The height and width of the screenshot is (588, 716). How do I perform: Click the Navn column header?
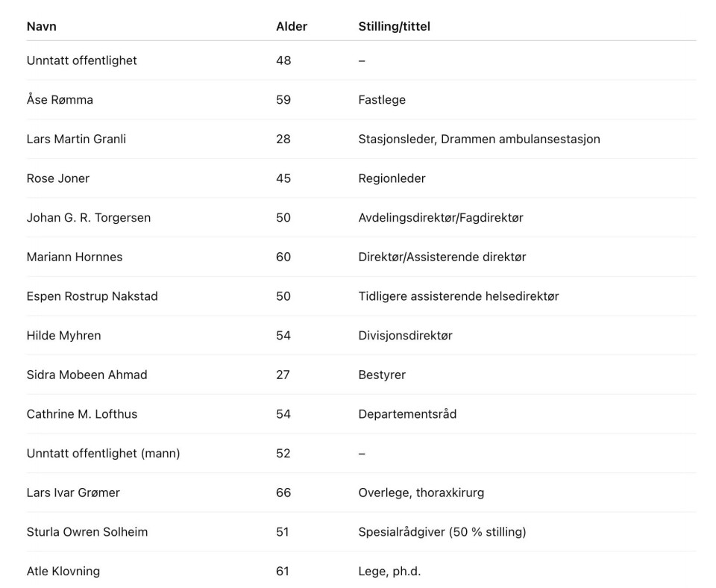click(x=42, y=26)
